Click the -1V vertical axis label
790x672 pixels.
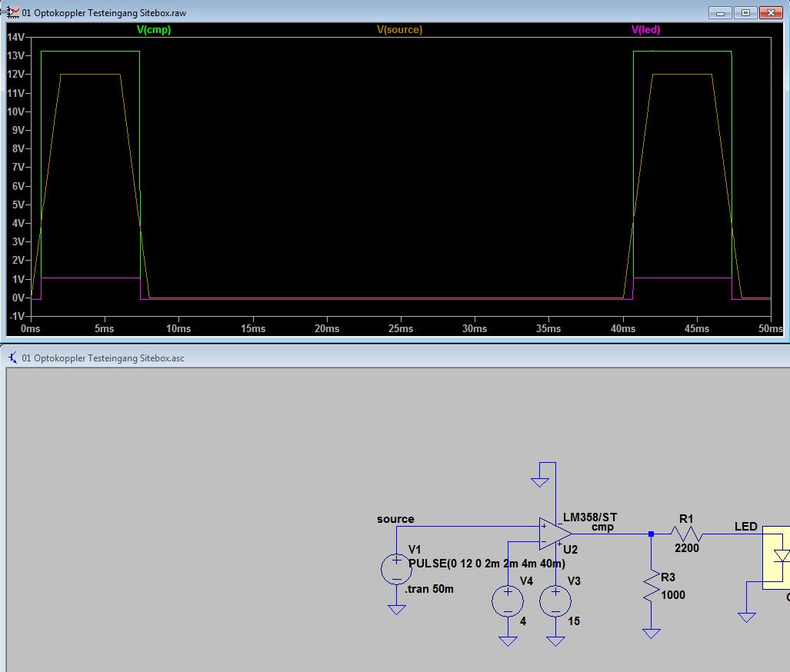[x=15, y=316]
